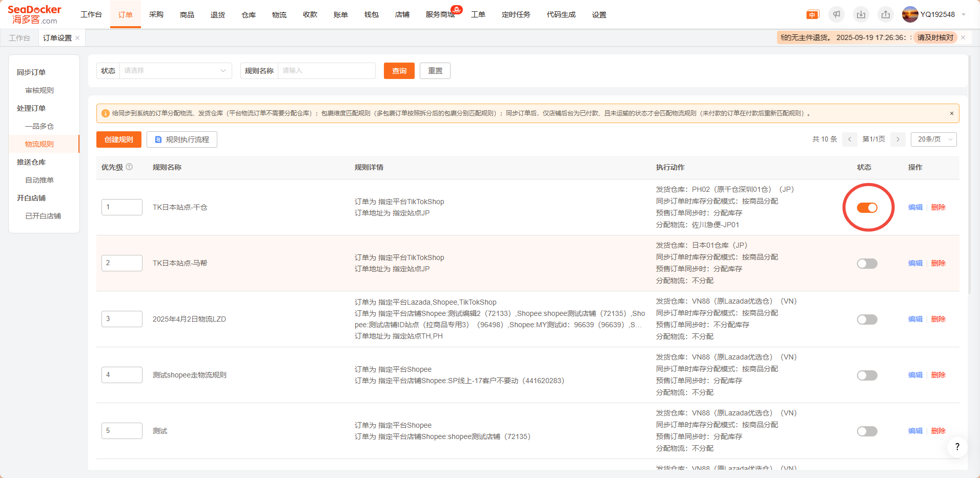Click the 规则名称 search input field

point(326,71)
